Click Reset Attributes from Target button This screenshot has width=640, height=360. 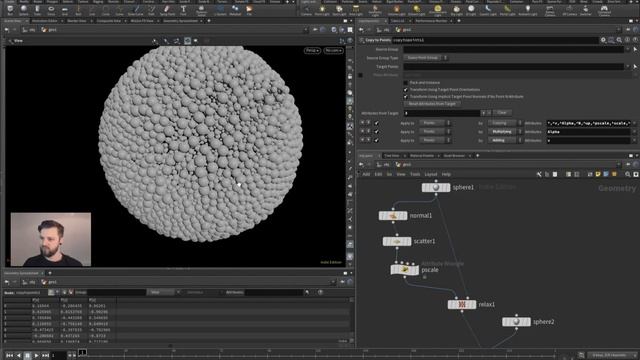coord(432,104)
